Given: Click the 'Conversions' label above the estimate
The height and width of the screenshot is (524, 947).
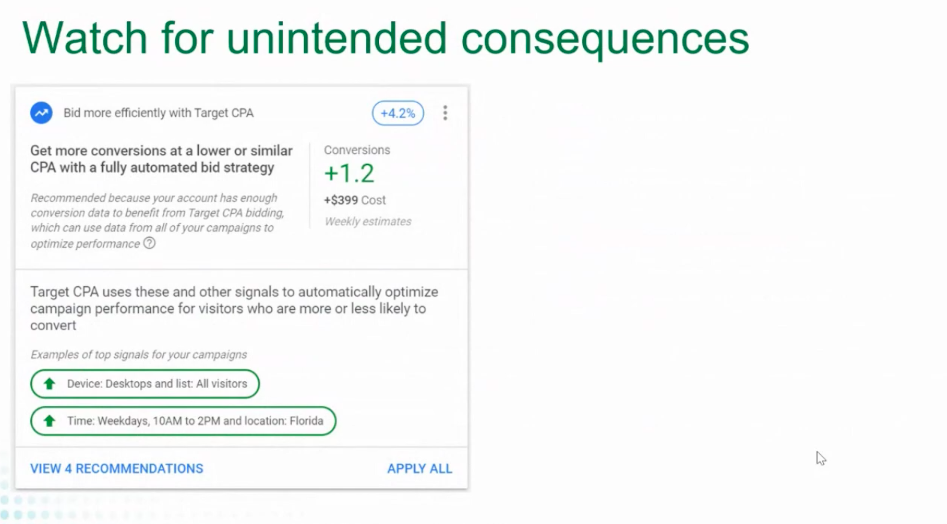Looking at the screenshot, I should pos(357,150).
